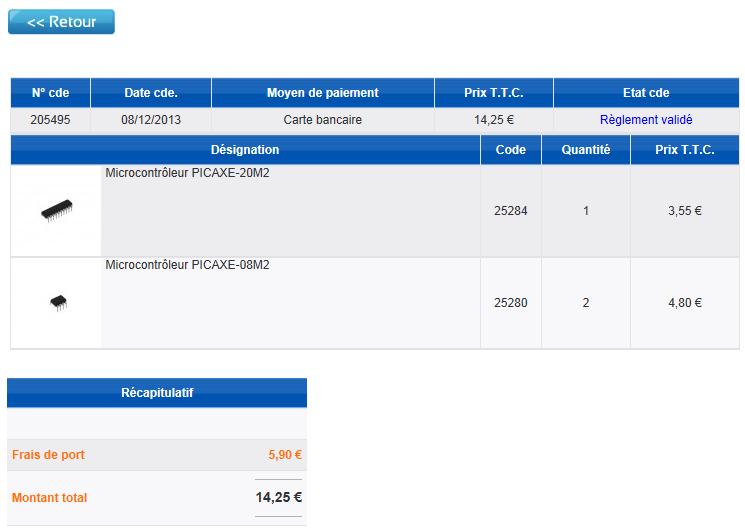Click the Etat cde column header
Image resolution: width=745 pixels, height=529 pixels.
(x=645, y=93)
